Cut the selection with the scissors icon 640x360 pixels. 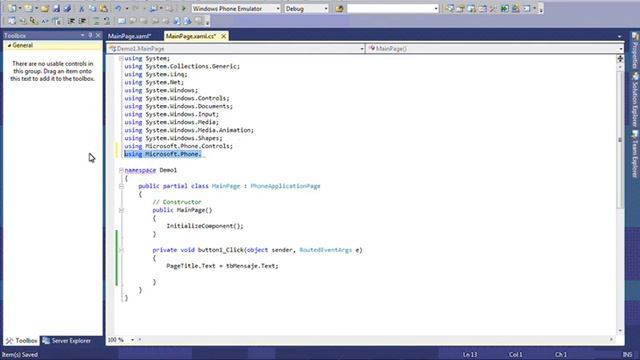82,8
